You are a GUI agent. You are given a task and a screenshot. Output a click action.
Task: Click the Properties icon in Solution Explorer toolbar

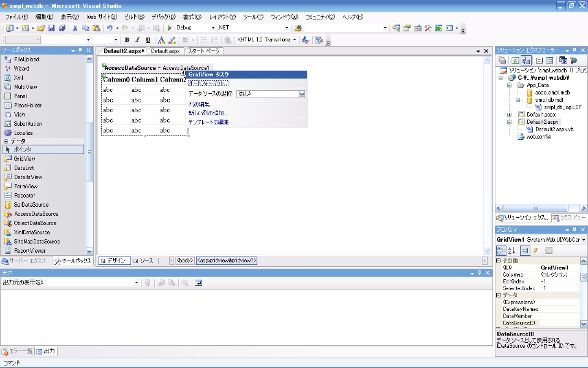coord(502,61)
